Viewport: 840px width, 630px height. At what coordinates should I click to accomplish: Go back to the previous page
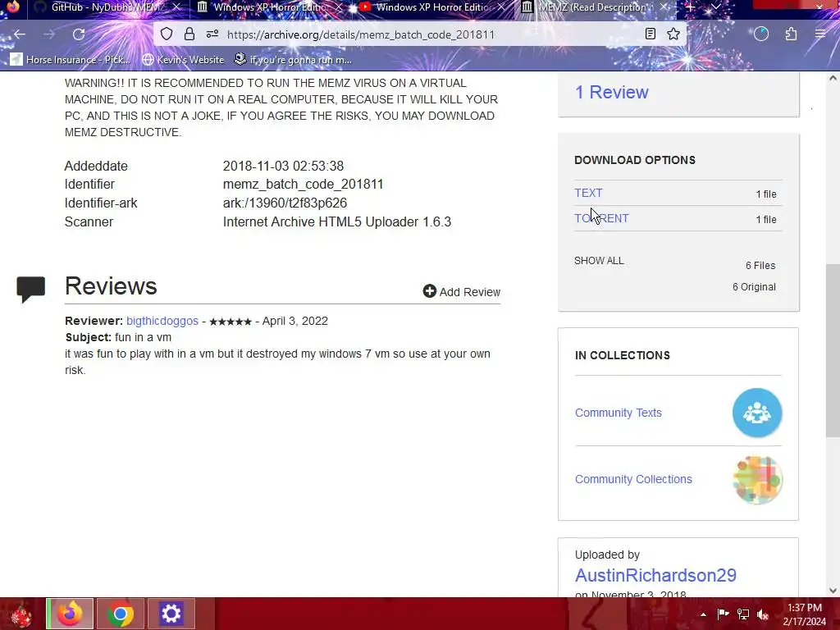pyautogui.click(x=20, y=34)
